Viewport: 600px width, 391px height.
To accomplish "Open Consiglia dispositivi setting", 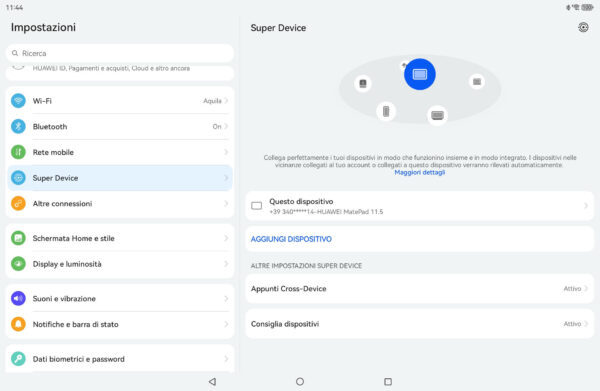I will 419,324.
